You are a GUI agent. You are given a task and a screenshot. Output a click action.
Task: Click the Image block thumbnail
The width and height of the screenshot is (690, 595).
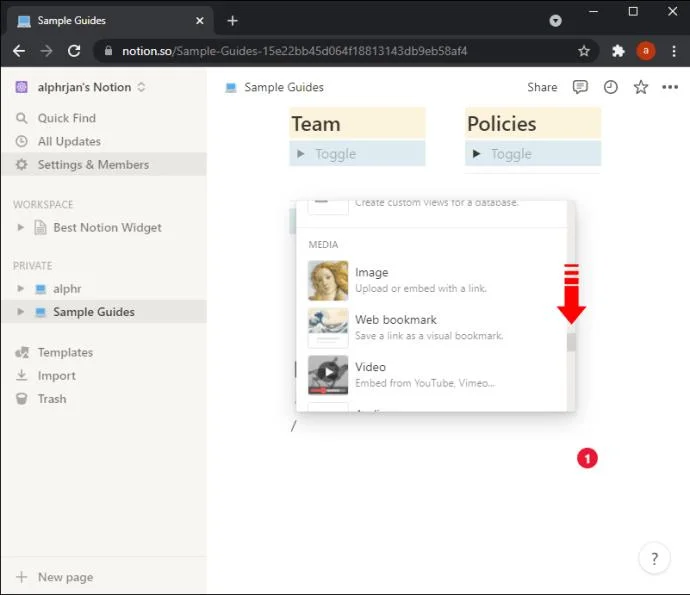328,280
